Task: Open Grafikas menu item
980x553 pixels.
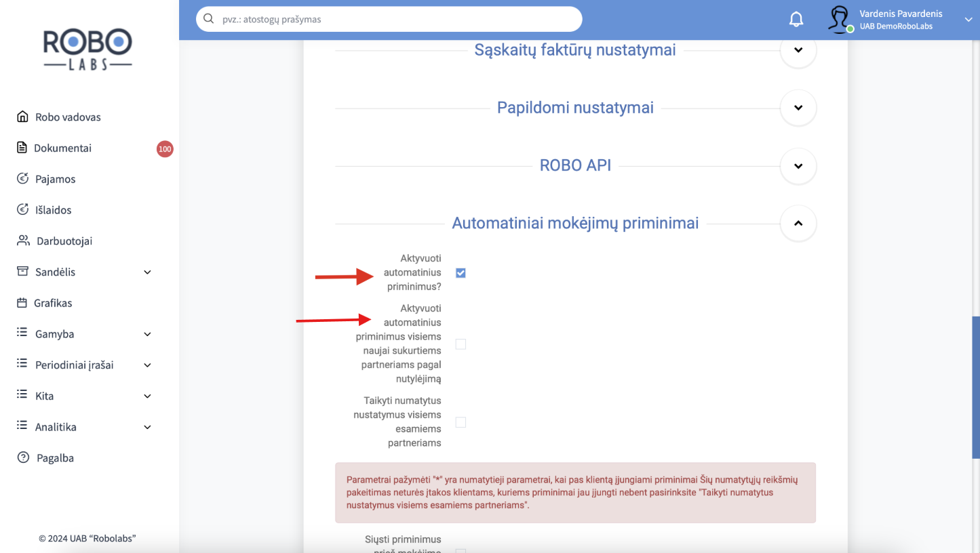Action: [x=53, y=303]
